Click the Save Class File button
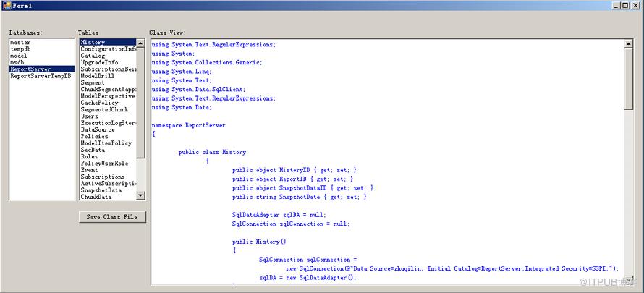This screenshot has width=644, height=293. [113, 216]
